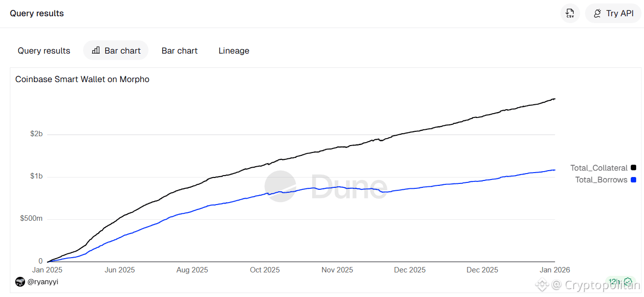The height and width of the screenshot is (297, 644).
Task: Open the Query results tab
Action: [x=44, y=51]
